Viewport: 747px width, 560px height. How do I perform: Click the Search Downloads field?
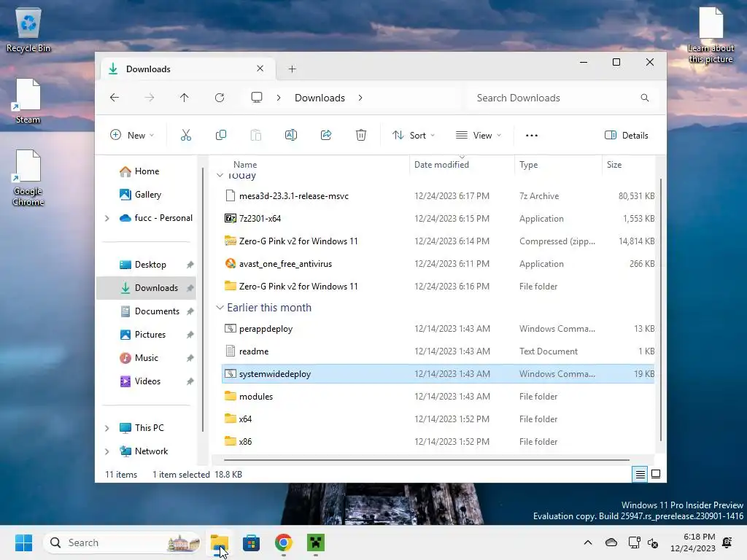[562, 98]
